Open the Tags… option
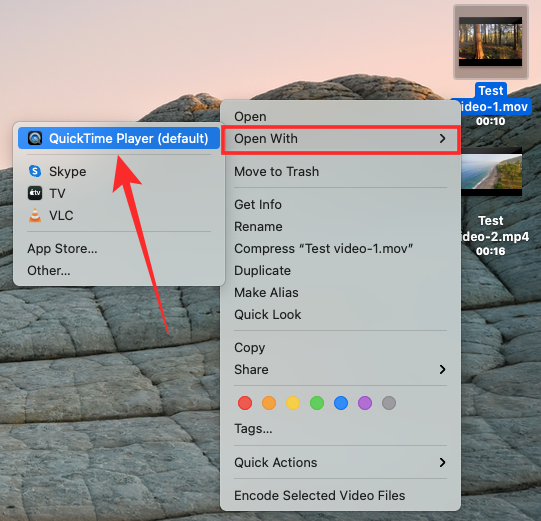This screenshot has height=521, width=541. tap(341, 429)
